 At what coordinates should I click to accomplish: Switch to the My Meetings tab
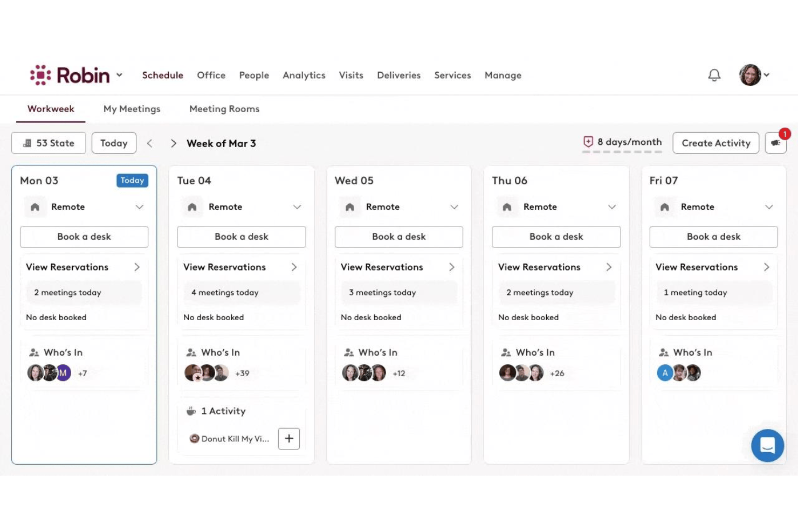click(x=132, y=109)
